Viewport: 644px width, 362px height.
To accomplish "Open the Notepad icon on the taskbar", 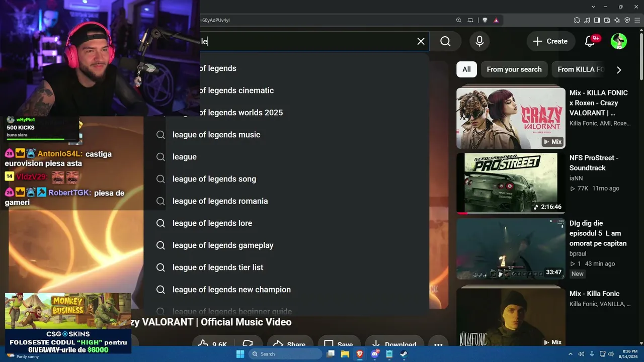I will point(389,354).
